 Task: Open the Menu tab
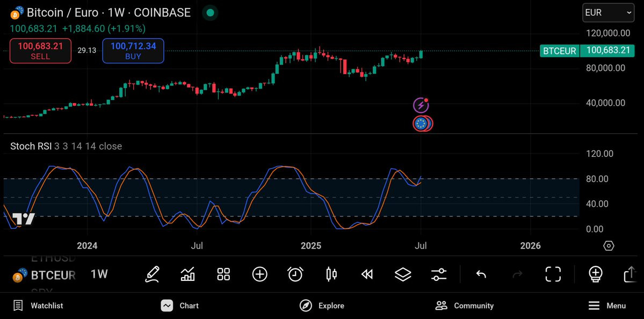pyautogui.click(x=607, y=306)
